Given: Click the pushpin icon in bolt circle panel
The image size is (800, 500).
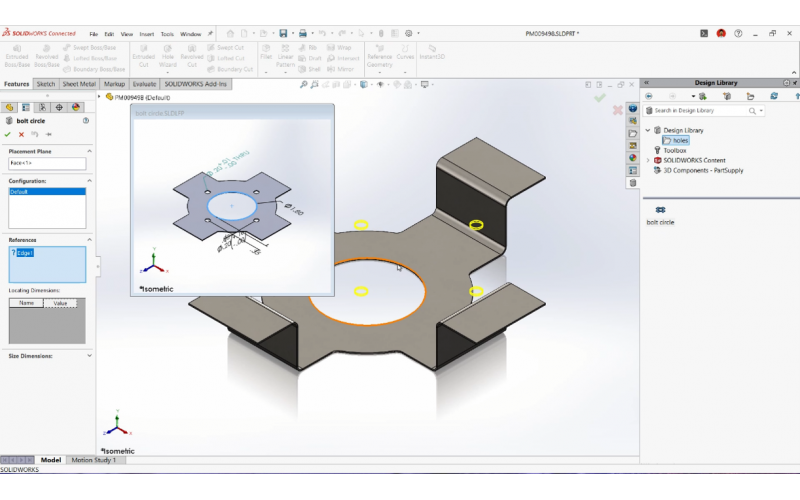Looking at the screenshot, I should (49, 135).
